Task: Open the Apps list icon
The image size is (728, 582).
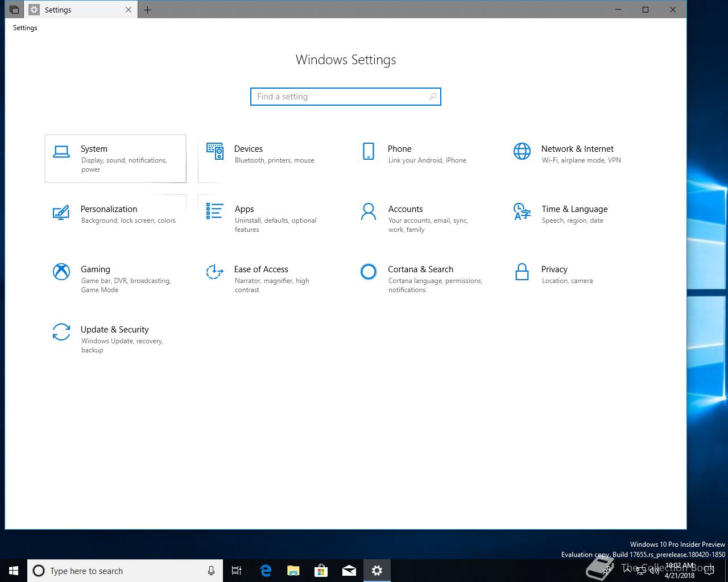Action: (x=215, y=211)
